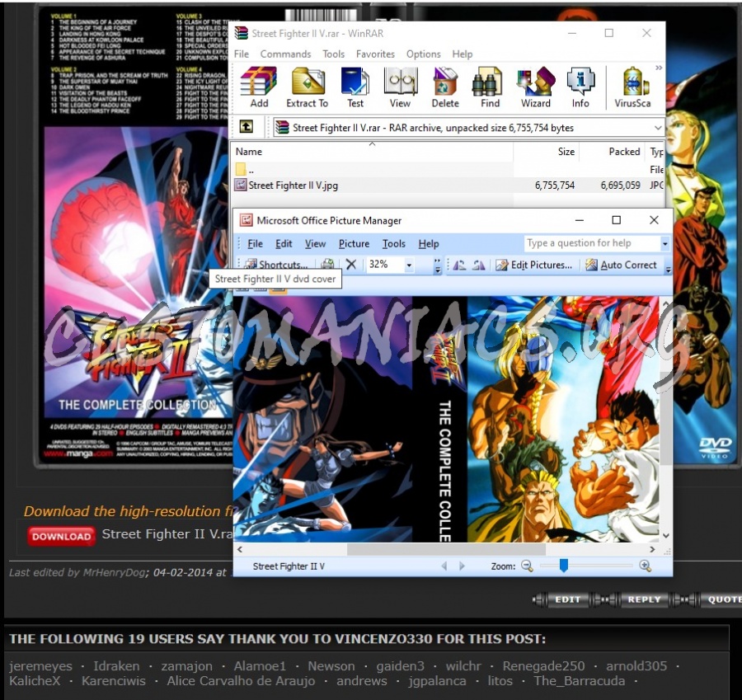Open the WinRAR Help menu
Screen dimensions: 742x700
(x=463, y=54)
